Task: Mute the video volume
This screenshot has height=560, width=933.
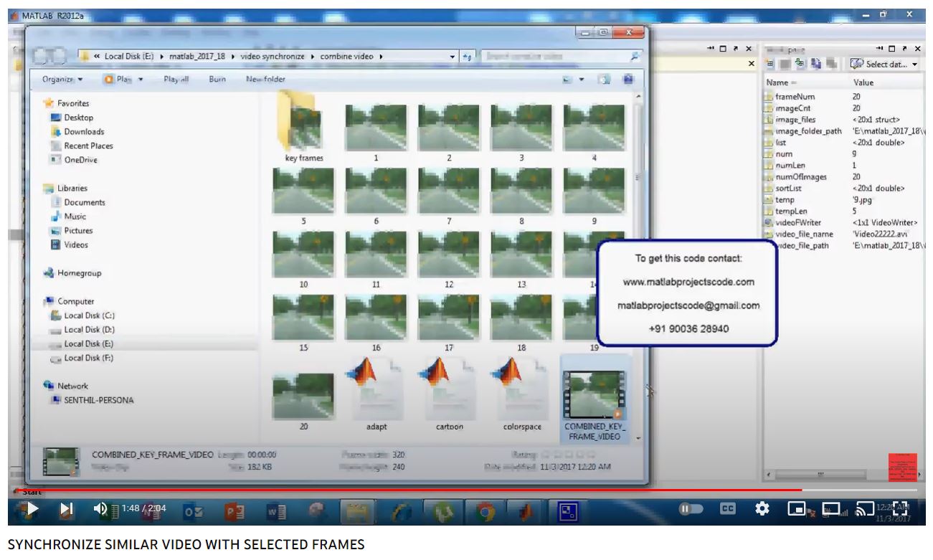Action: coord(100,509)
